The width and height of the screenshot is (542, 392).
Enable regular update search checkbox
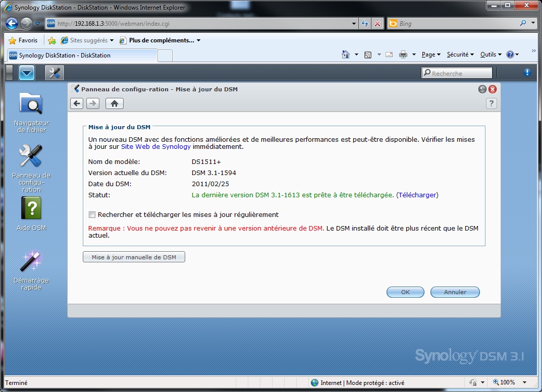pos(92,215)
